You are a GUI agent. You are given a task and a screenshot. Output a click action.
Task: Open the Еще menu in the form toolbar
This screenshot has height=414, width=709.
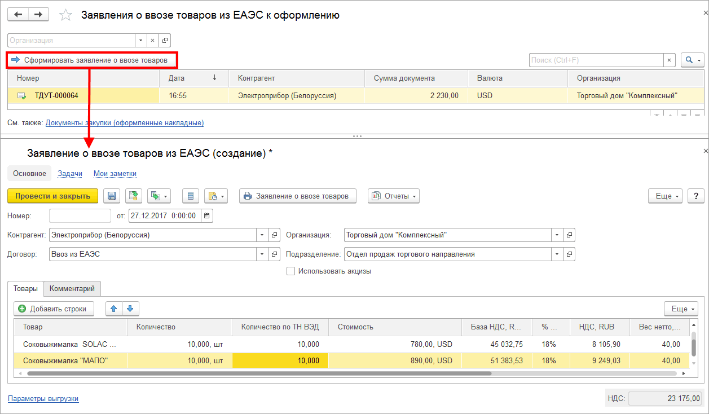(664, 196)
